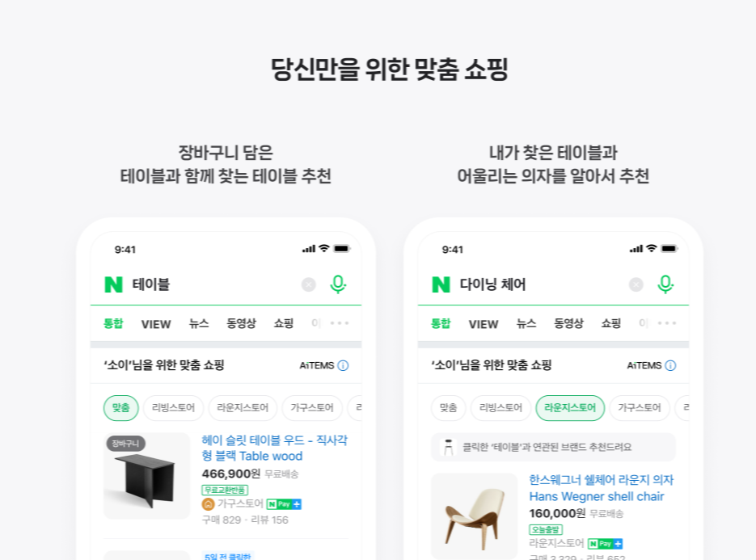Click the Naver N logo in left phone
756x560 pixels.
click(113, 284)
